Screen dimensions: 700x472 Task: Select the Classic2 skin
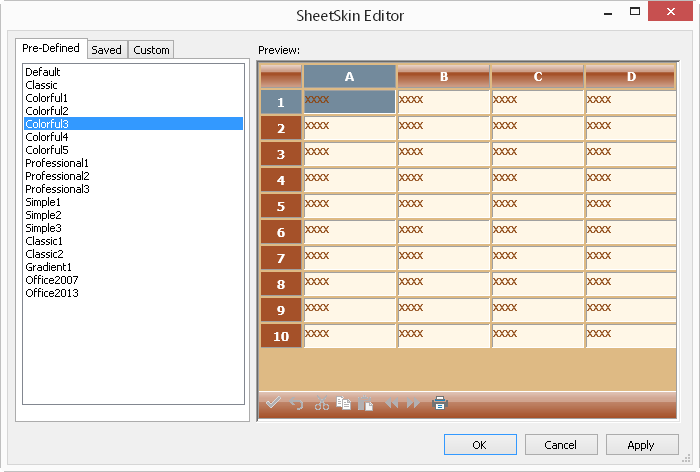(x=133, y=254)
